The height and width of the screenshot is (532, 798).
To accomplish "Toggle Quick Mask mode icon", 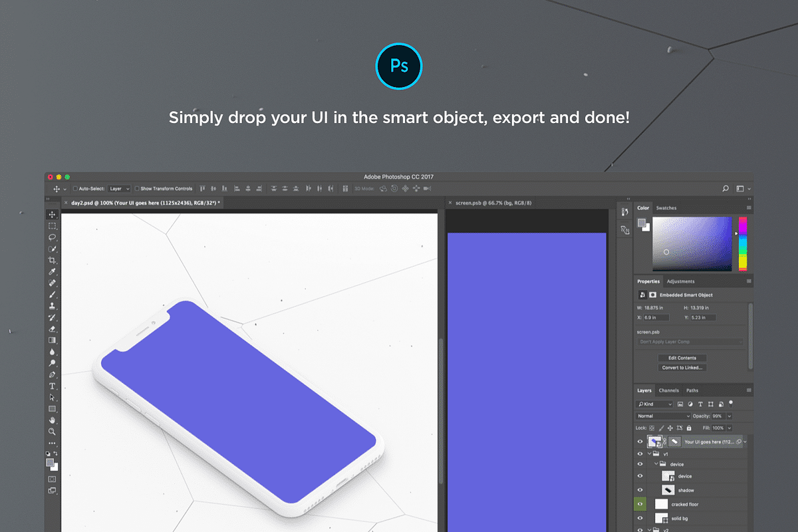I will tap(52, 479).
